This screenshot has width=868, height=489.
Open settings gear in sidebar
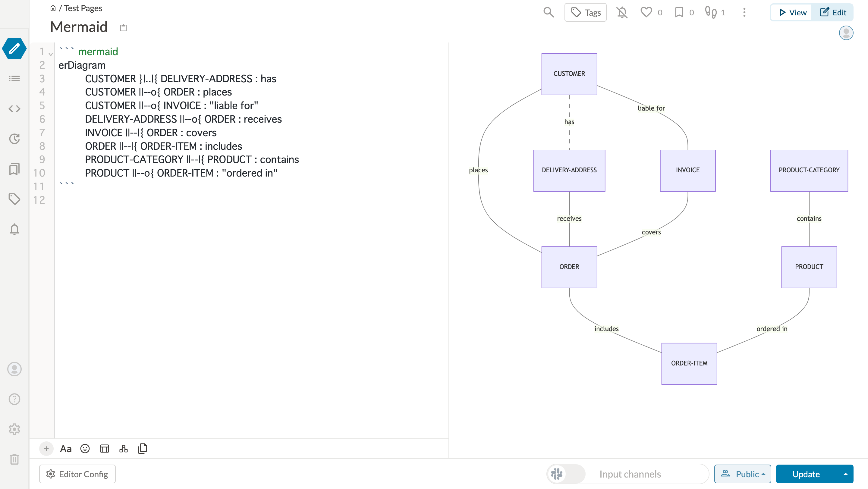[14, 429]
